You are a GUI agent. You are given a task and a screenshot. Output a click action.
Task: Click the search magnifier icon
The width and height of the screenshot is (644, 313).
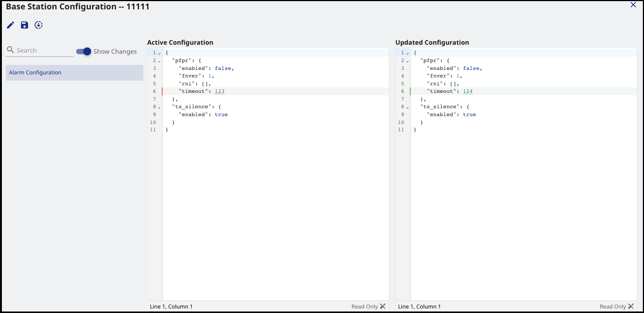[x=11, y=50]
